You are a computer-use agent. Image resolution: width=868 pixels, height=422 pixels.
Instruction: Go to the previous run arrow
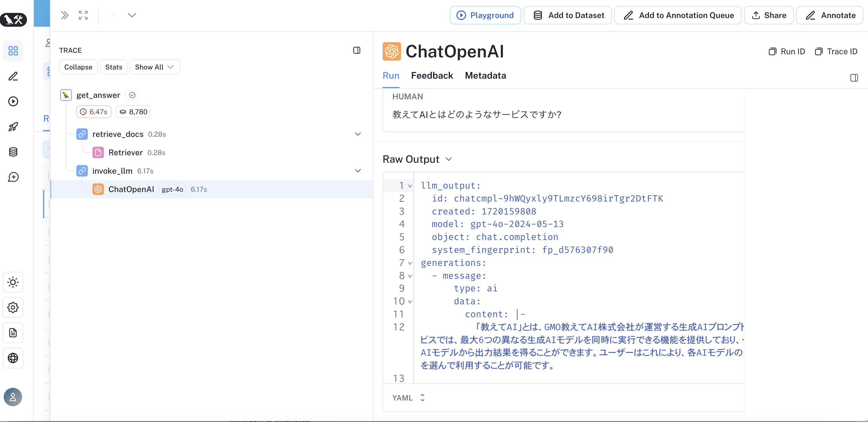click(114, 15)
